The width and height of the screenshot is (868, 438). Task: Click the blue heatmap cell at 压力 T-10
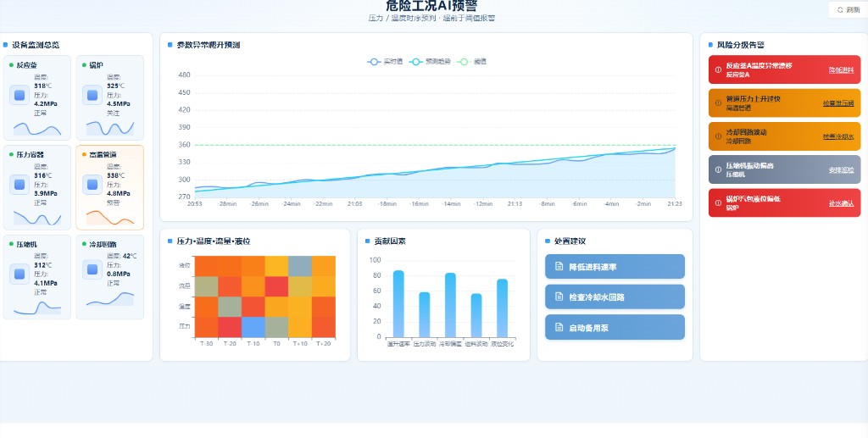[253, 327]
